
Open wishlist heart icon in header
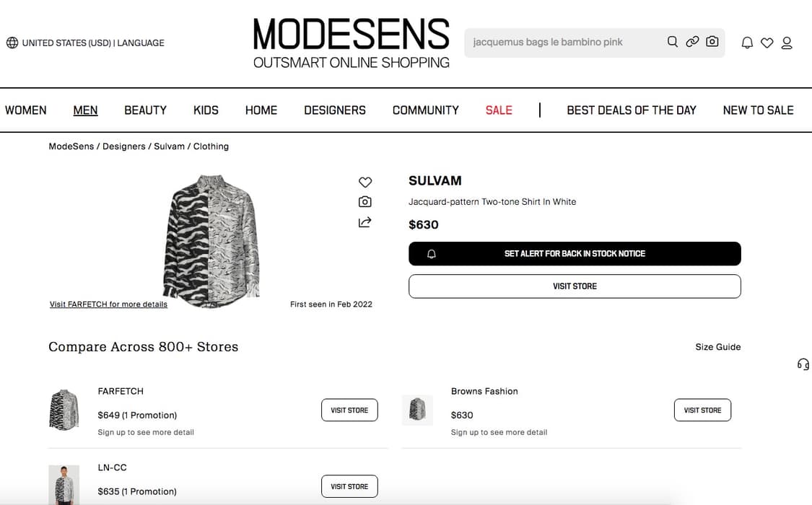pyautogui.click(x=767, y=43)
